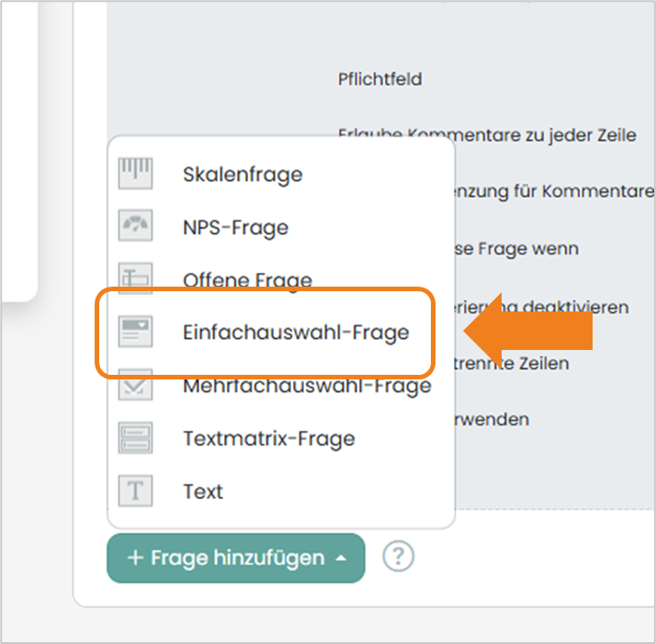Image resolution: width=656 pixels, height=644 pixels.
Task: Toggle the Pflichtfeld option
Action: (379, 79)
